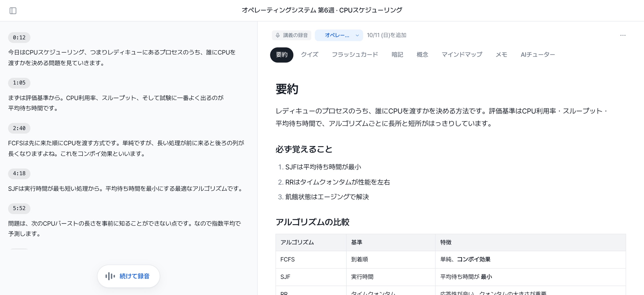Click the transcript line starting 今日はCPUスケジューリング
644x295 pixels.
pos(122,58)
